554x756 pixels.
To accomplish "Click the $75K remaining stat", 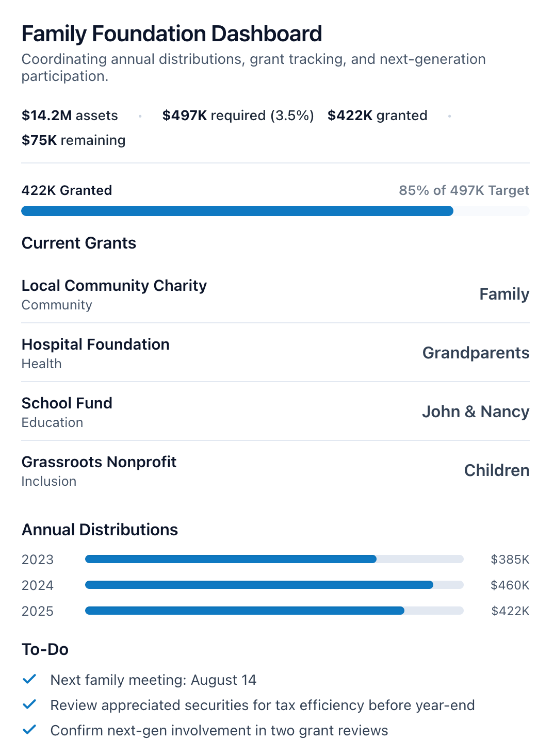I will click(73, 140).
